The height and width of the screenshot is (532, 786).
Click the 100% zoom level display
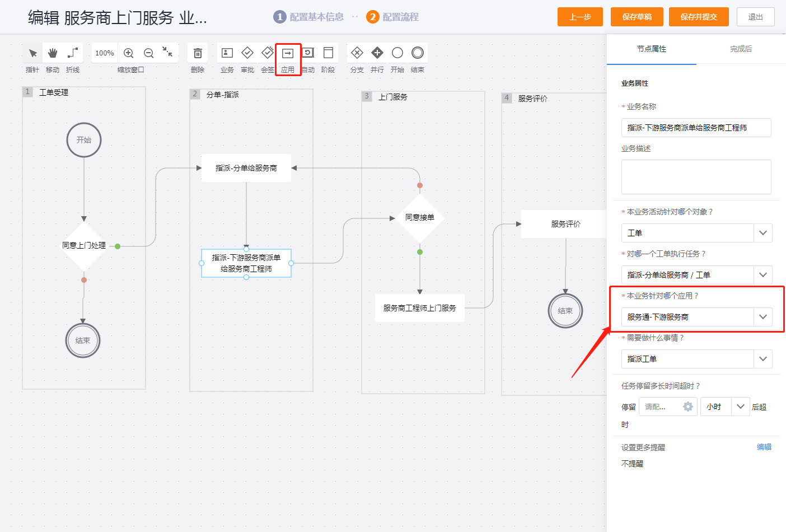click(105, 53)
